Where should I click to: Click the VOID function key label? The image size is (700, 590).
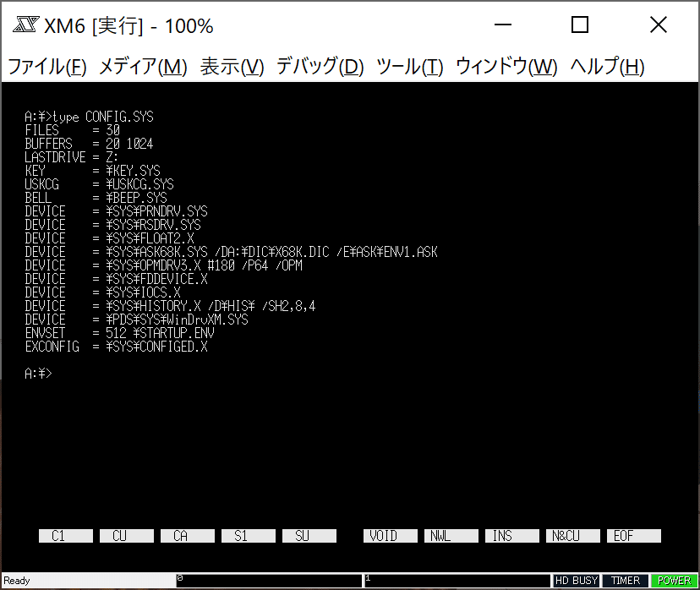[x=391, y=536]
